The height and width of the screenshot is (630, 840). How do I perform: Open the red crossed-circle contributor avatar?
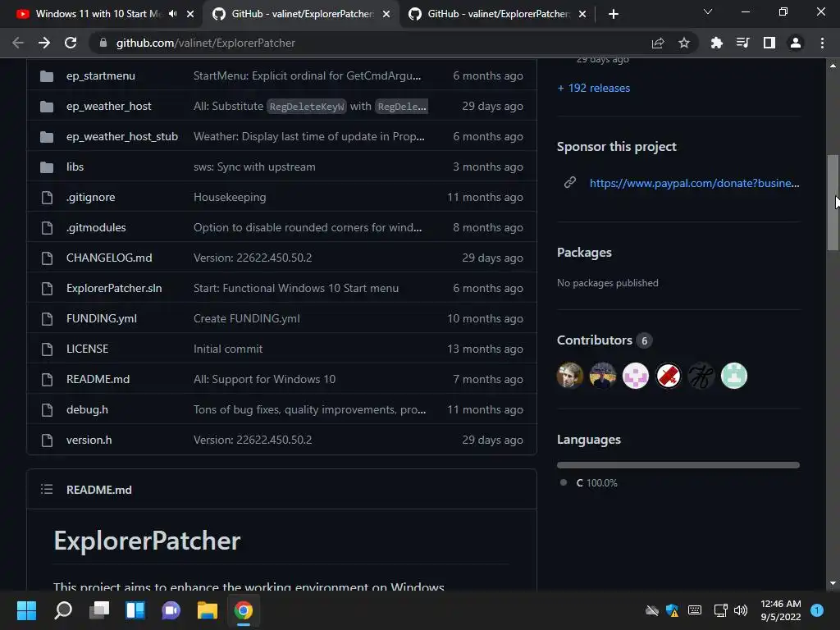pyautogui.click(x=668, y=376)
